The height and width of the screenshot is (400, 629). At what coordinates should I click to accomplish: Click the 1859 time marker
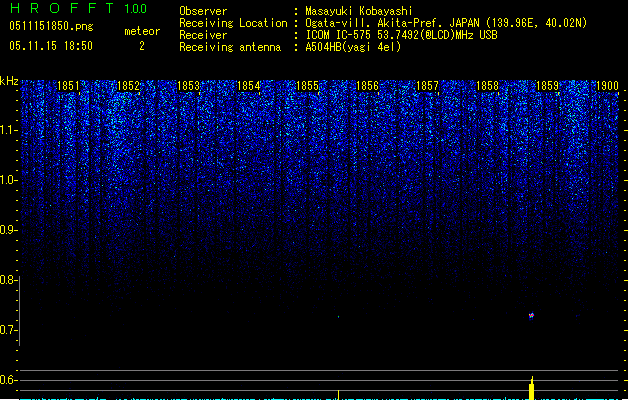[547, 86]
